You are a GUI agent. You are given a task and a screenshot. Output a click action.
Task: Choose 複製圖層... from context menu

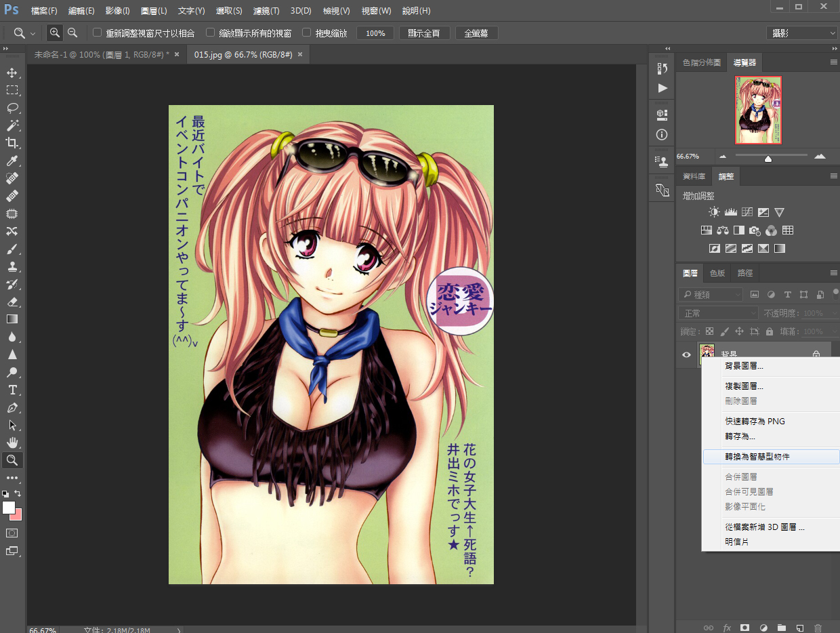772,386
